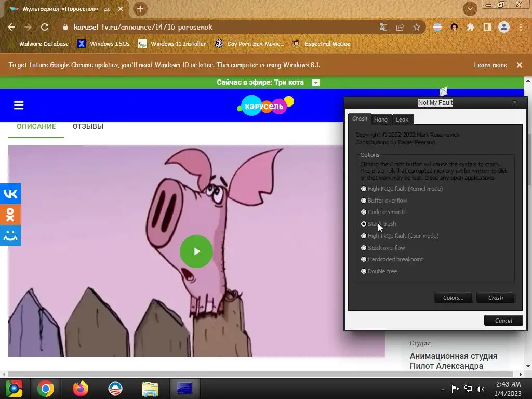
Task: Open the hamburger menu on Карусель site
Action: [x=19, y=105]
